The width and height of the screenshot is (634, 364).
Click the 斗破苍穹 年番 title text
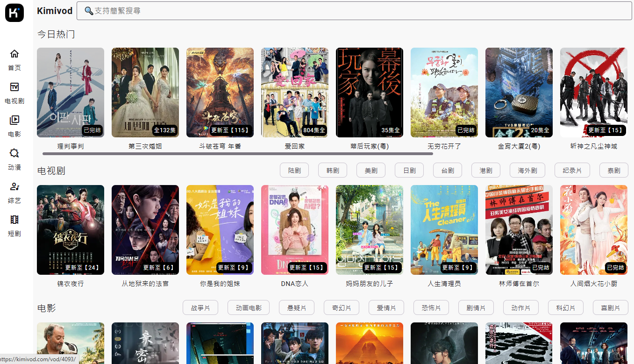tap(220, 146)
